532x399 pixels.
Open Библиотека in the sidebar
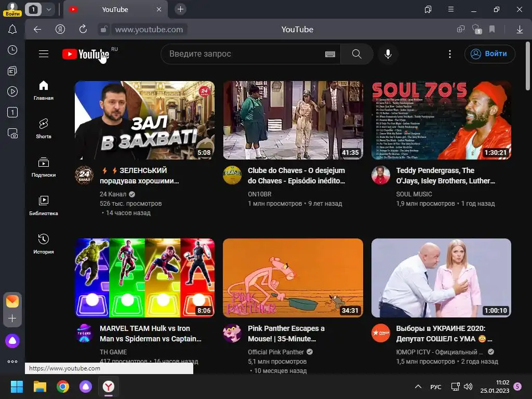[x=44, y=206]
